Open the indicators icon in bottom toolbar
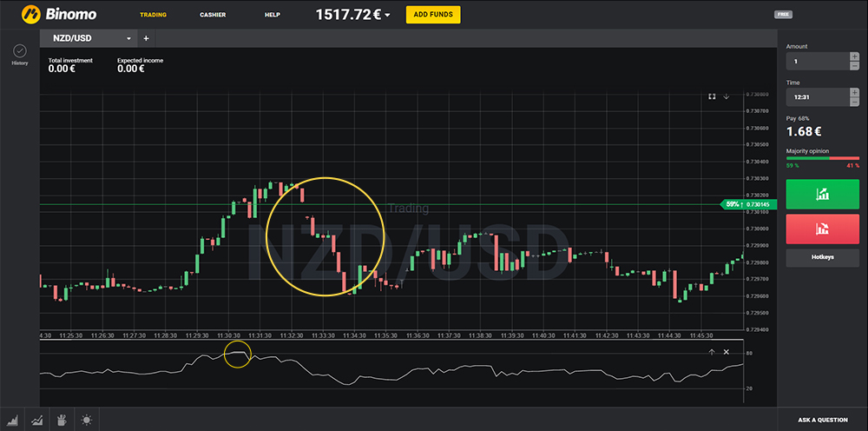 pos(39,420)
